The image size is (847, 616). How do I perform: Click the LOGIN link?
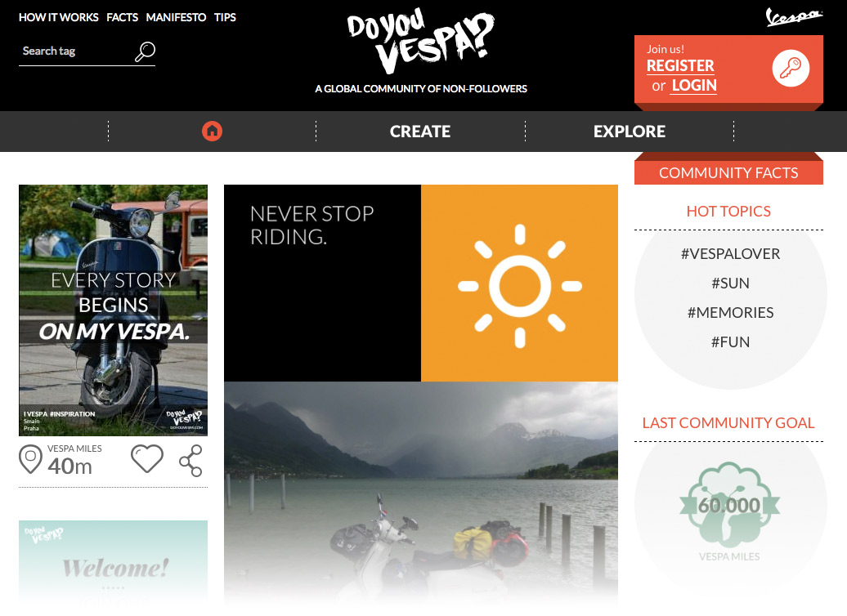coord(693,85)
